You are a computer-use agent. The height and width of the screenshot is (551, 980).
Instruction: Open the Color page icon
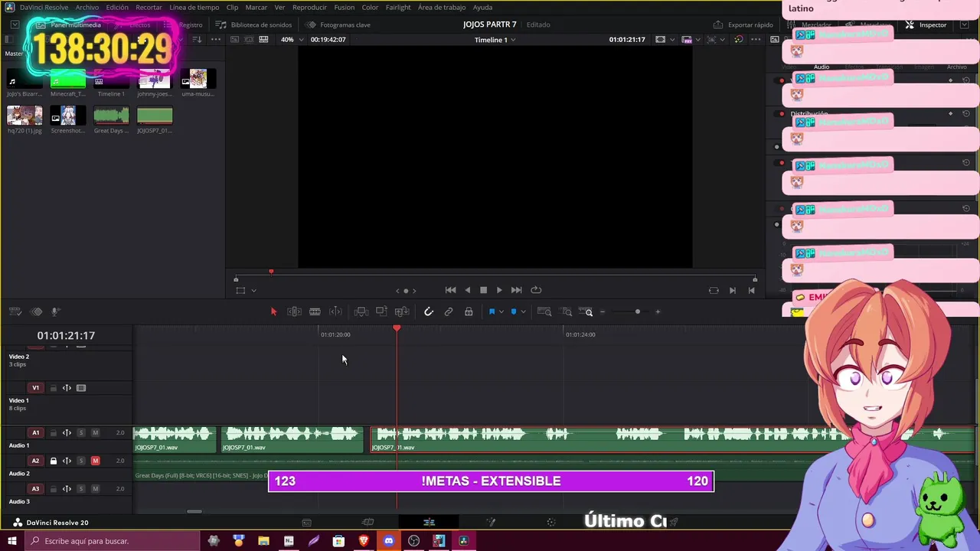[551, 522]
